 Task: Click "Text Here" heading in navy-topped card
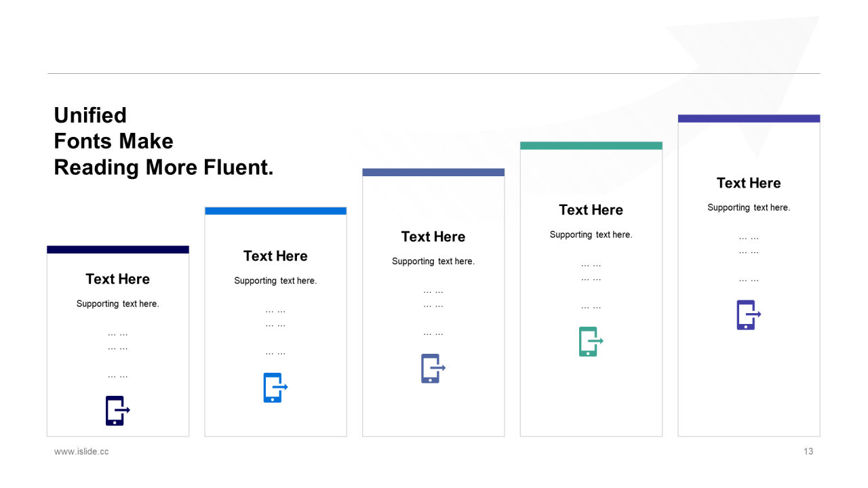tap(118, 279)
